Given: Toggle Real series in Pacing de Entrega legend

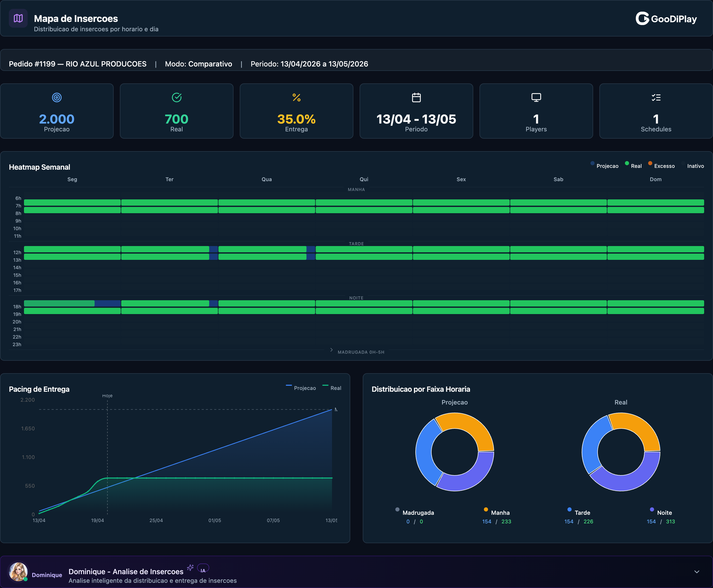Looking at the screenshot, I should point(332,388).
